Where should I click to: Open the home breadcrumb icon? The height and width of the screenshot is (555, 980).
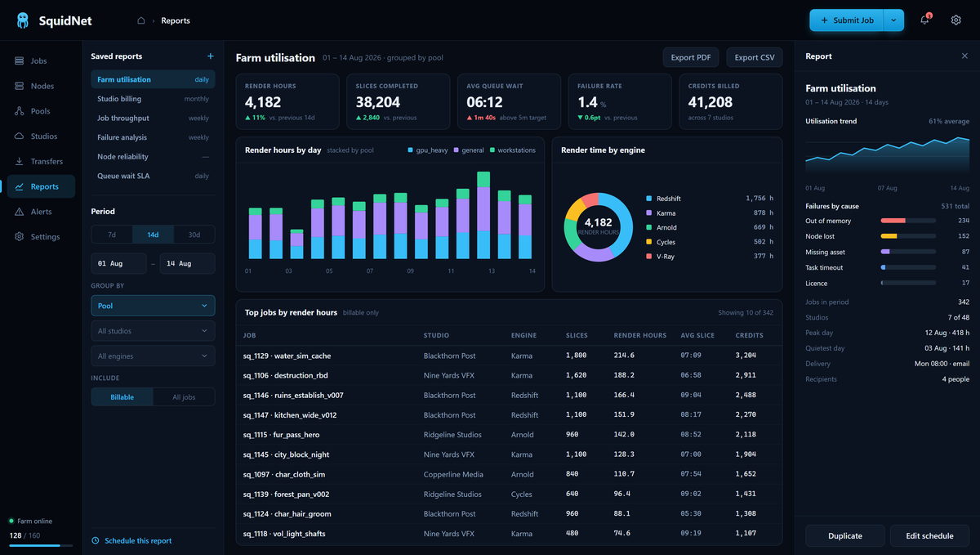tap(140, 20)
